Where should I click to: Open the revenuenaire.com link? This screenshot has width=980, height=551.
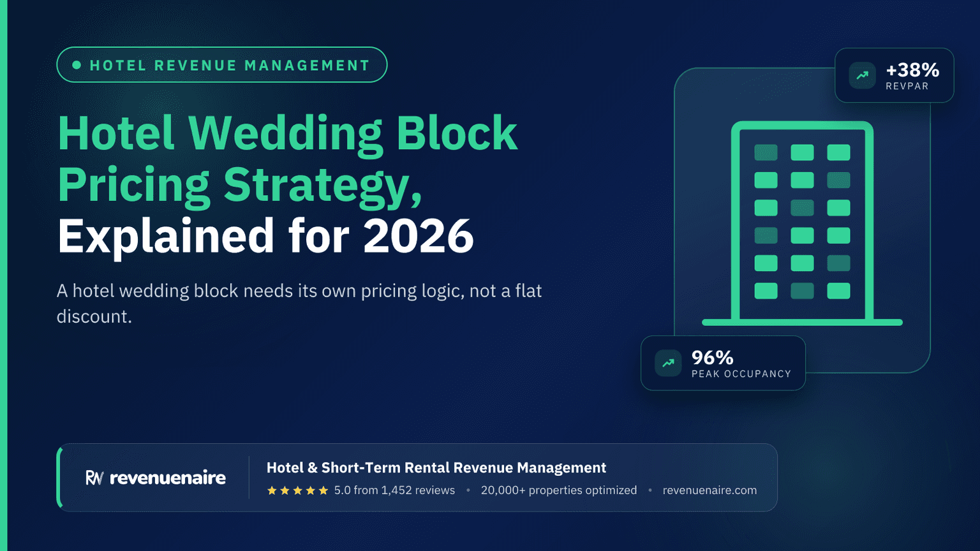[x=709, y=490]
